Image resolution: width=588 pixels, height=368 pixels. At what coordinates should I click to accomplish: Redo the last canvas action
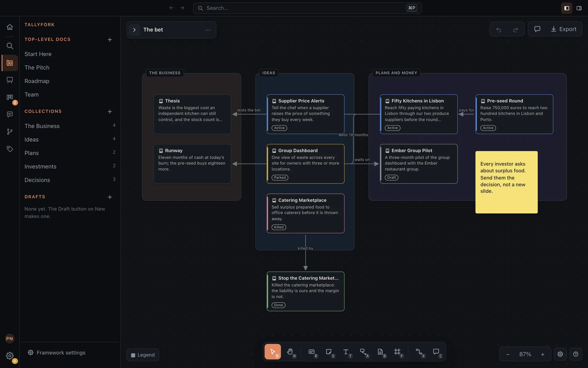click(x=515, y=29)
